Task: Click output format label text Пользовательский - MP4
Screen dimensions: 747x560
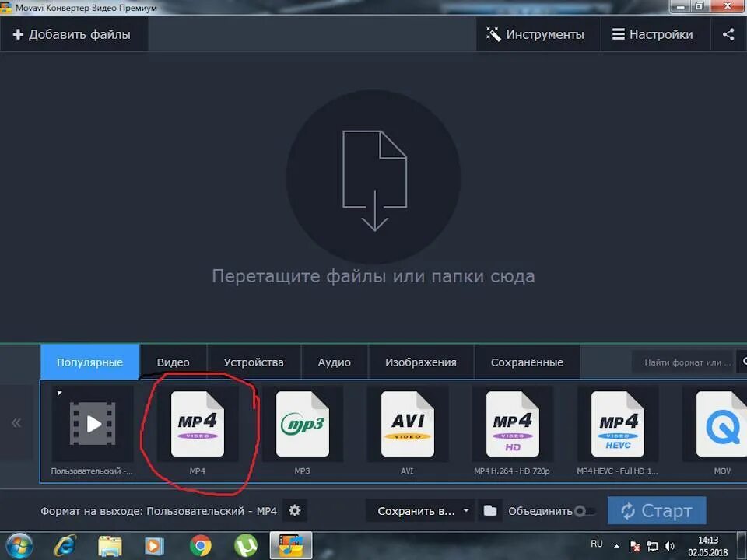Action: pos(212,511)
